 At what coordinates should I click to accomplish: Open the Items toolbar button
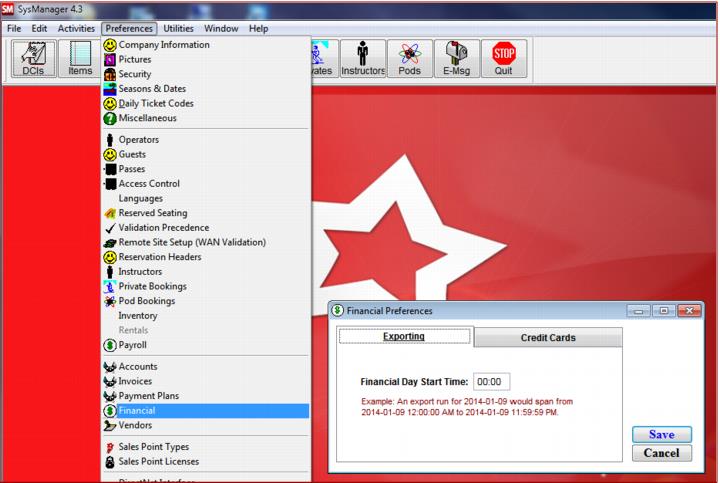[x=80, y=59]
